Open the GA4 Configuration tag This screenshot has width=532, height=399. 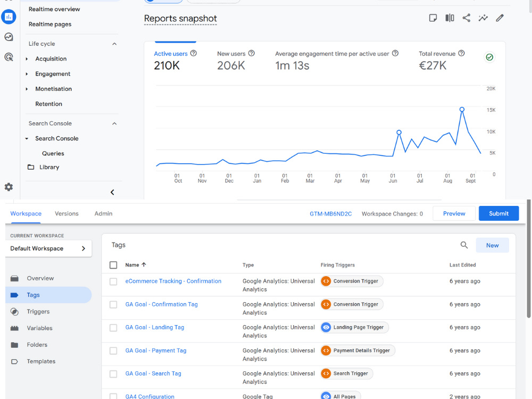pyautogui.click(x=149, y=396)
